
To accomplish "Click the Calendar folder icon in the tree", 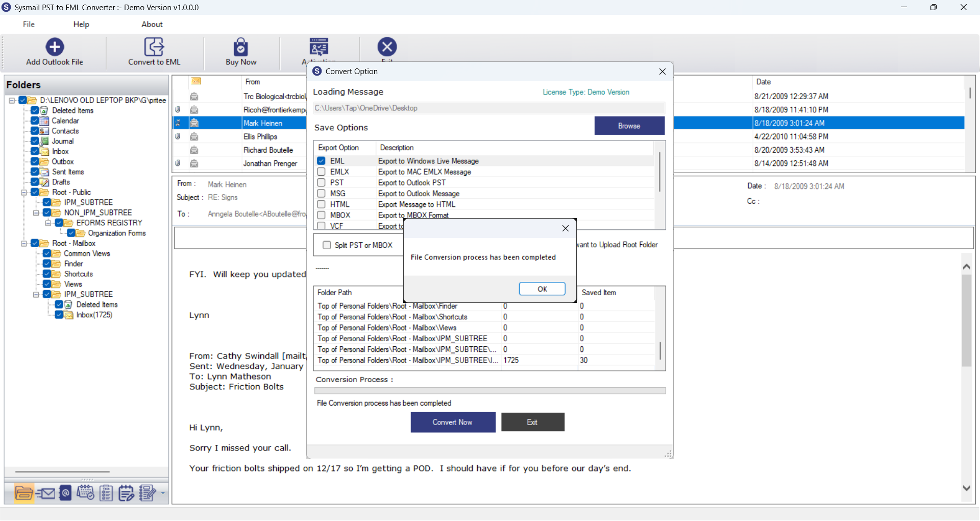I will coord(44,121).
